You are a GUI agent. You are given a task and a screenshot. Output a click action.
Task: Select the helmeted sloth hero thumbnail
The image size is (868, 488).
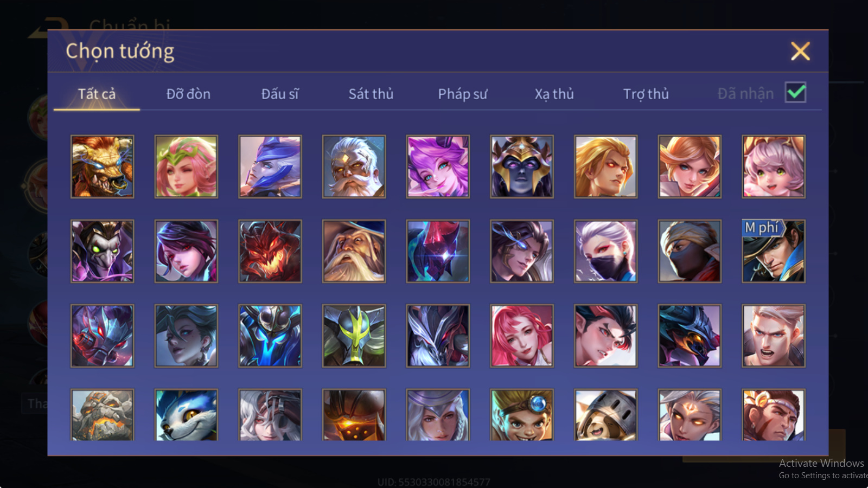(605, 415)
